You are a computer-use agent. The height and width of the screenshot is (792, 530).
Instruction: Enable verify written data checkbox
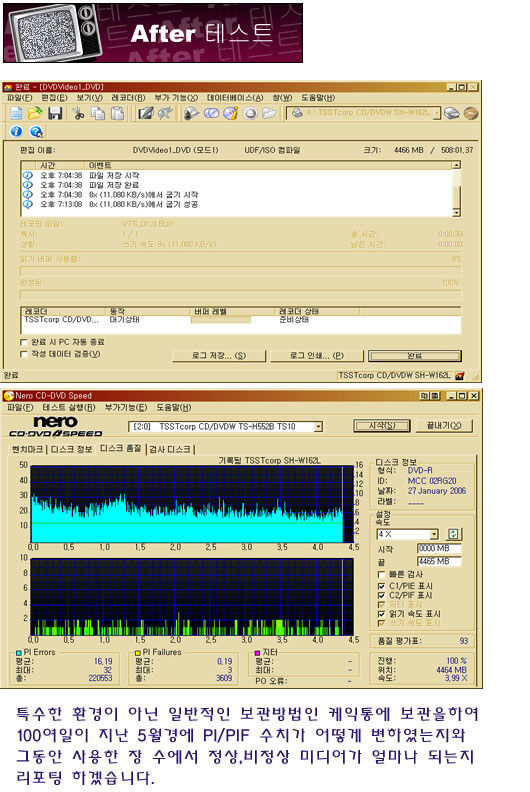pos(23,354)
